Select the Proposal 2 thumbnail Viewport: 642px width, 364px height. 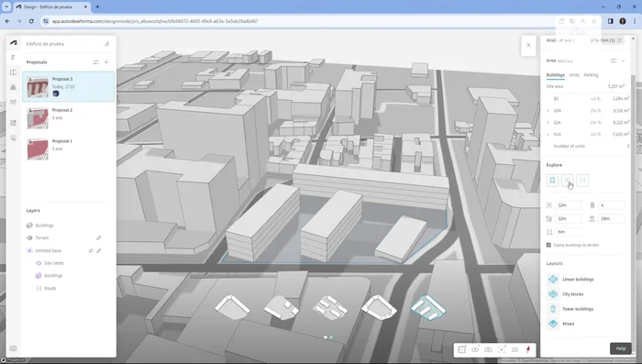tap(38, 118)
